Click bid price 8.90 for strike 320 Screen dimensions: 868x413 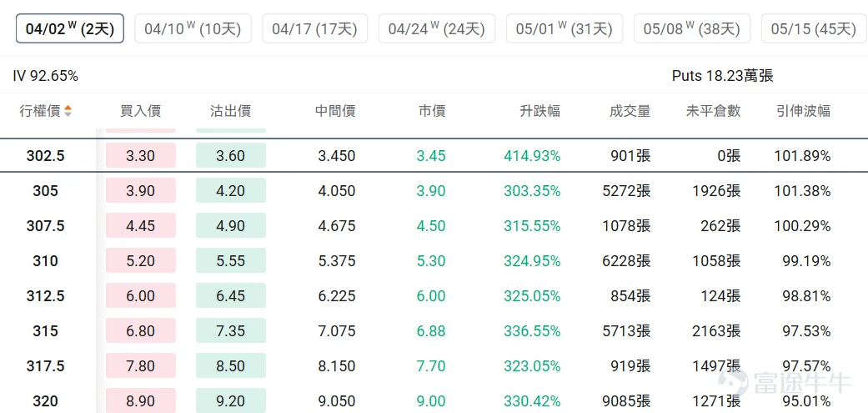(x=141, y=400)
